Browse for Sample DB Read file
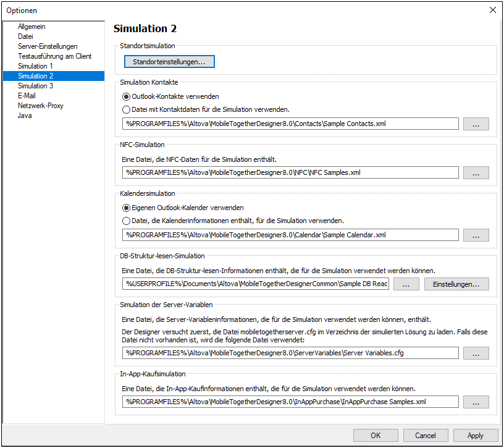 [406, 284]
